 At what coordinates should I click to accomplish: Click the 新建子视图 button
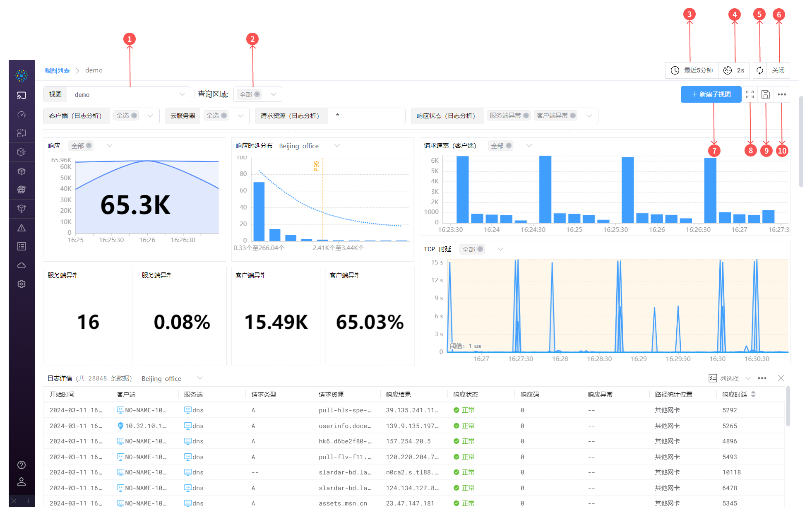[x=711, y=94]
